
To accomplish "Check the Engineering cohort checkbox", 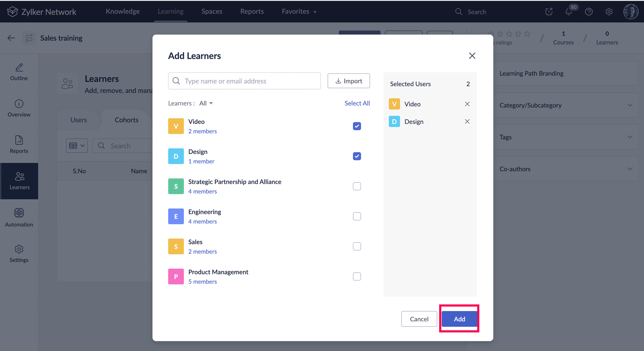I will [357, 216].
